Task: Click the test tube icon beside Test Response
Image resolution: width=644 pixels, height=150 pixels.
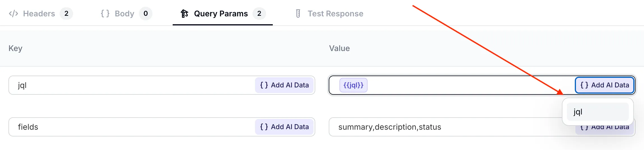Action: click(x=298, y=14)
